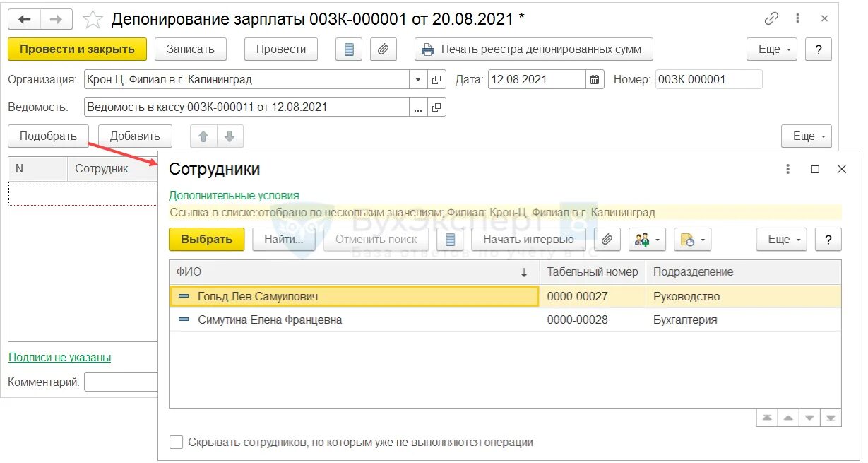Move row down with the down arrow
This screenshot has height=463, width=868.
tap(230, 136)
